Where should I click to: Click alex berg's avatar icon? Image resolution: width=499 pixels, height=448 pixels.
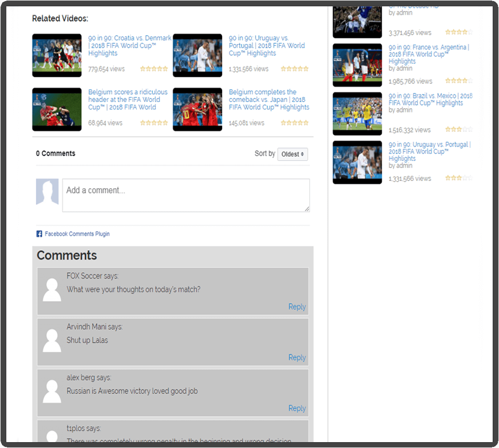(52, 392)
